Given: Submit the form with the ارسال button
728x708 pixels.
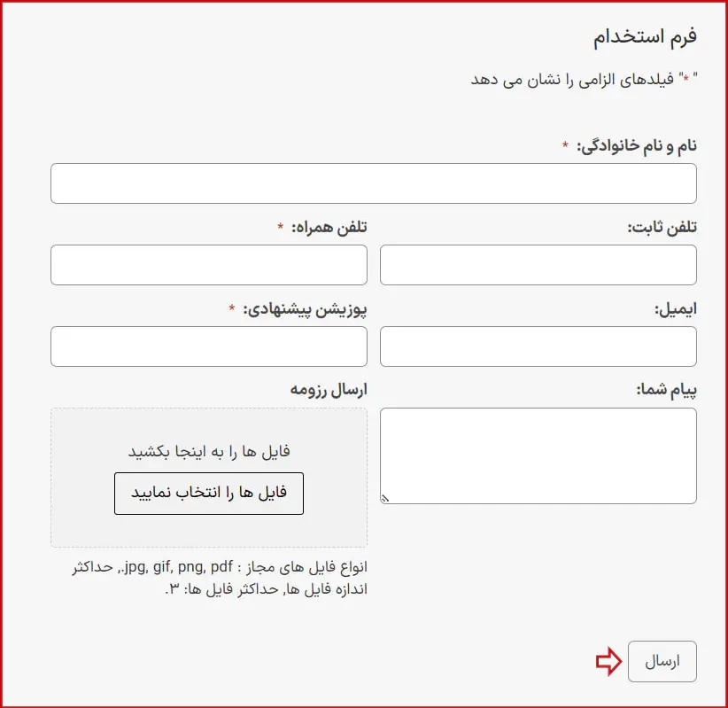Looking at the screenshot, I should (x=662, y=661).
